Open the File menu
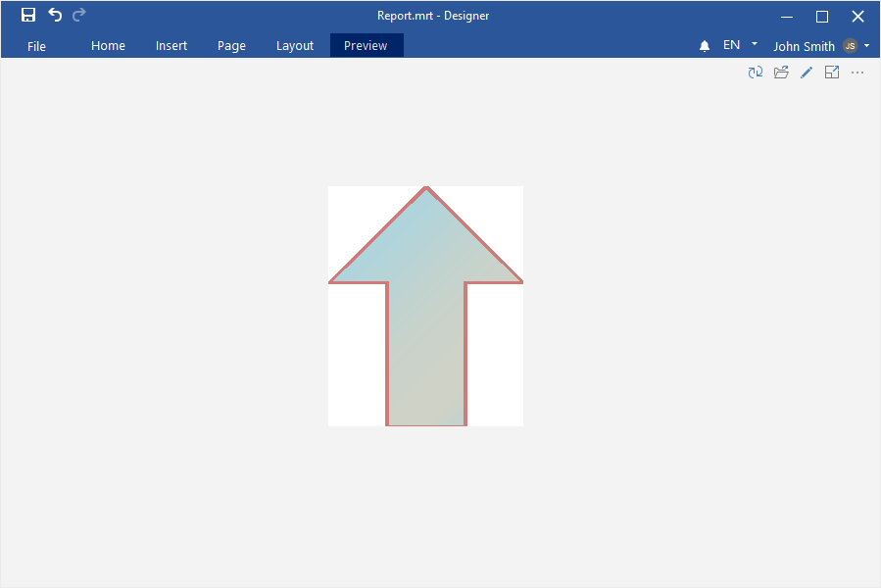 point(36,46)
